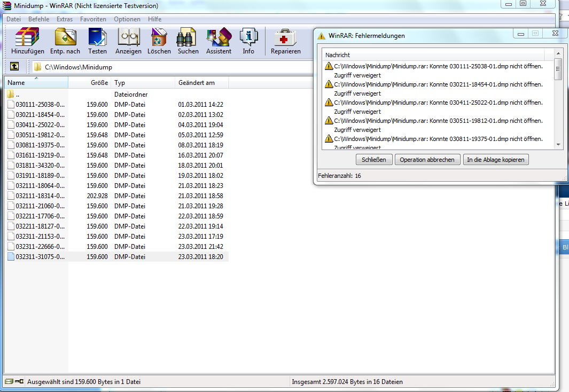Click the Suchen binoculars icon

pyautogui.click(x=186, y=37)
